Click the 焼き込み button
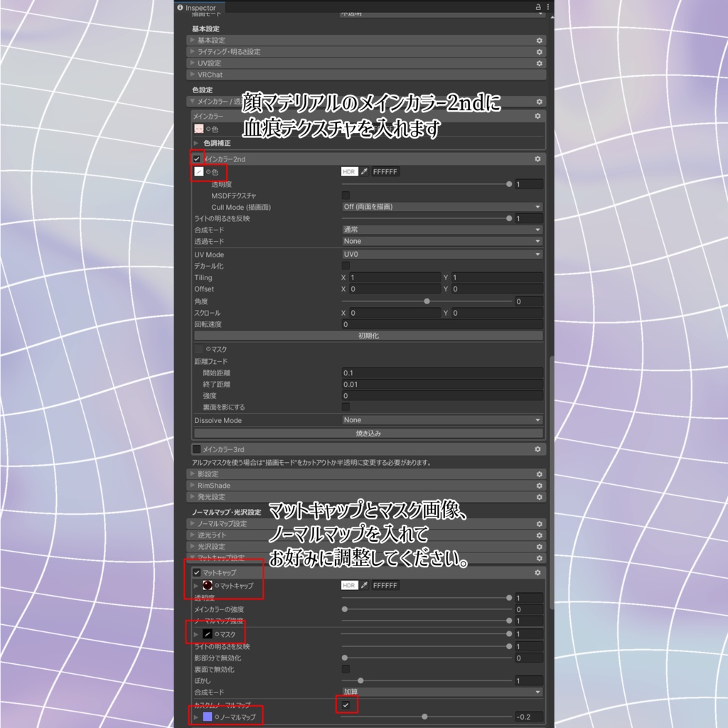The image size is (728, 728). pos(369,433)
